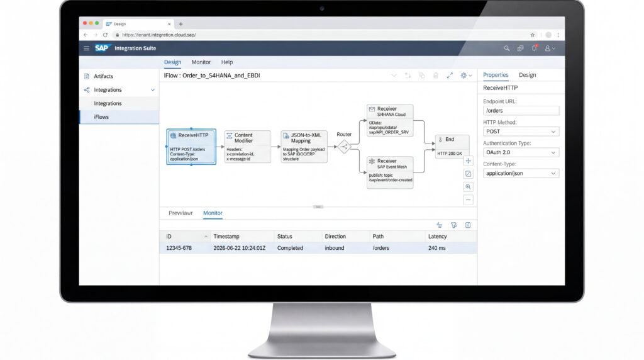Open the gear settings dropdown in iFlow toolbar
Viewport: 644px width, 360px height.
pos(466,76)
